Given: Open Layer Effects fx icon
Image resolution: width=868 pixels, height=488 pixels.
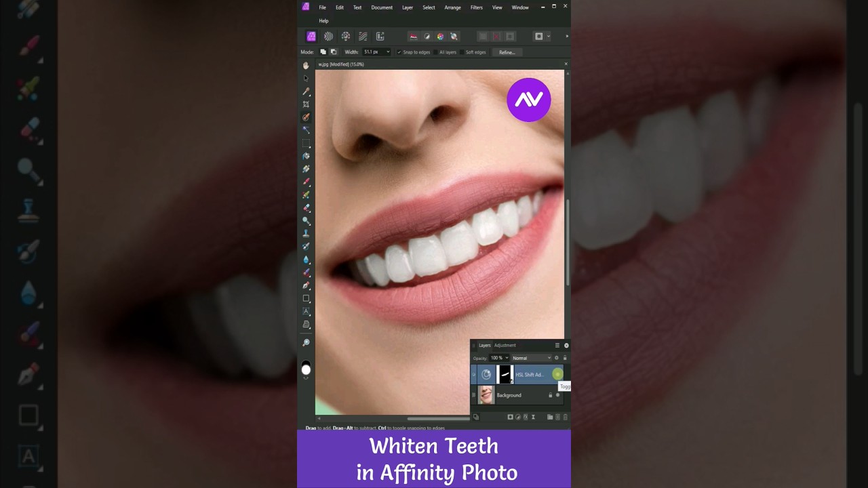Looking at the screenshot, I should tap(526, 417).
